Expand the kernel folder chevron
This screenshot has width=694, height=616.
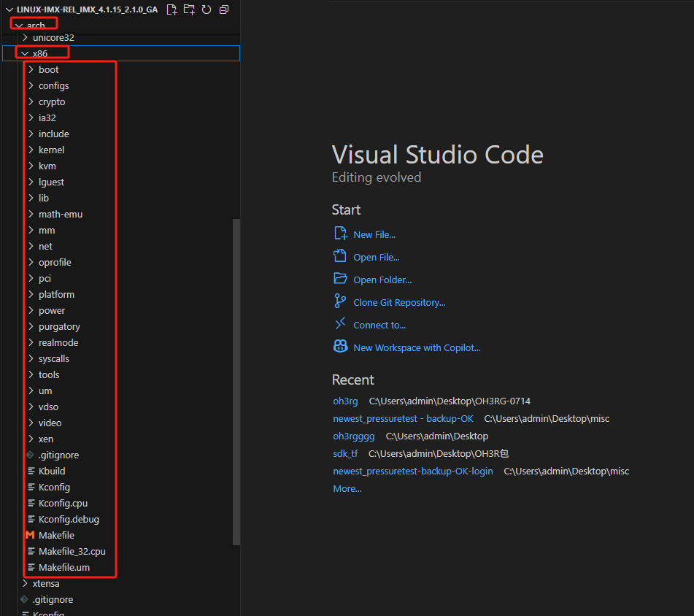[x=31, y=150]
